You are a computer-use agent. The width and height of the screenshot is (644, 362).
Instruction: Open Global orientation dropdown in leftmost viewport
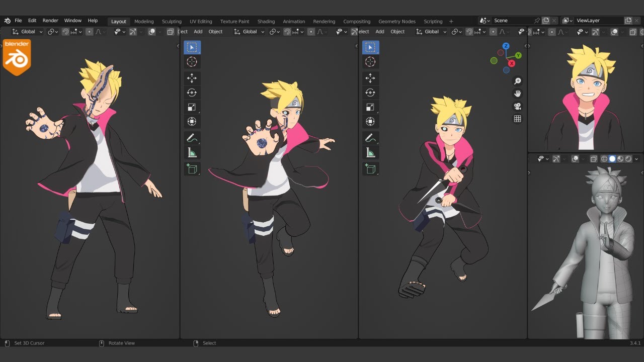tap(27, 32)
